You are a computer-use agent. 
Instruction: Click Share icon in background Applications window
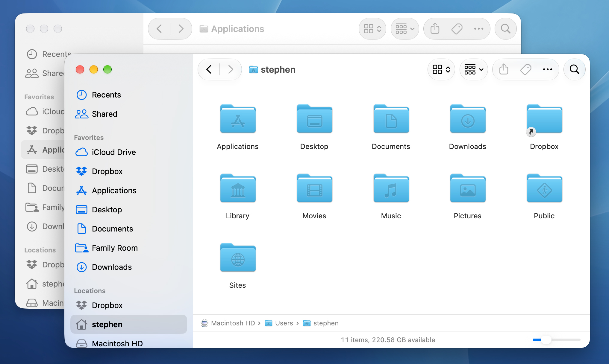click(x=435, y=29)
